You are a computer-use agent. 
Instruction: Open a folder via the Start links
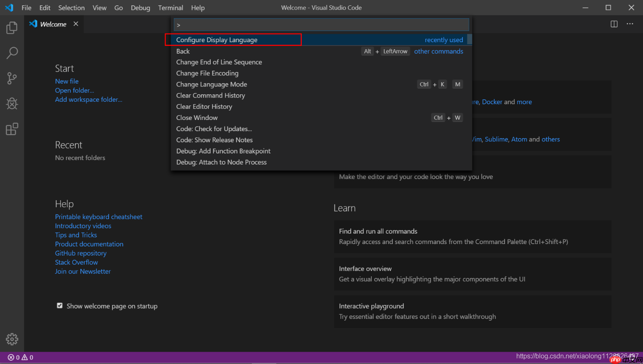click(x=74, y=90)
